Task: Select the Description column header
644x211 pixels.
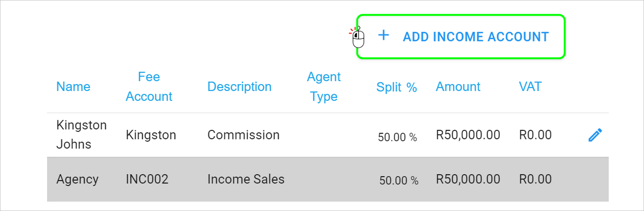Action: pos(239,86)
